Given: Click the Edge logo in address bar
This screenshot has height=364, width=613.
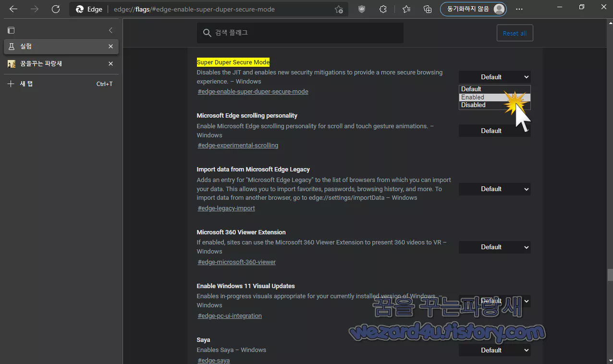Looking at the screenshot, I should coord(80,9).
